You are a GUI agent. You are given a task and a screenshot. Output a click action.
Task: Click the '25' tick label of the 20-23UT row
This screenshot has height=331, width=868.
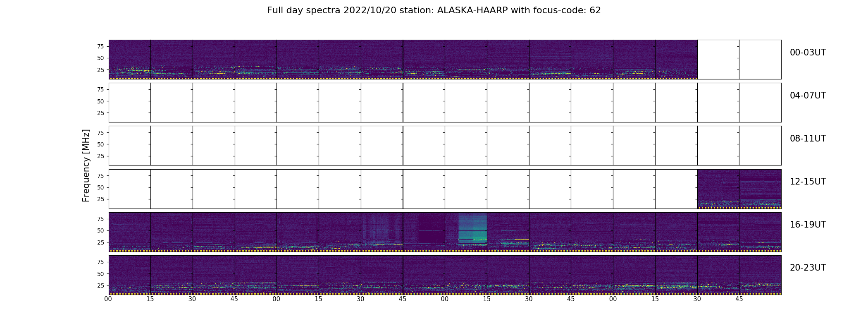pyautogui.click(x=100, y=285)
